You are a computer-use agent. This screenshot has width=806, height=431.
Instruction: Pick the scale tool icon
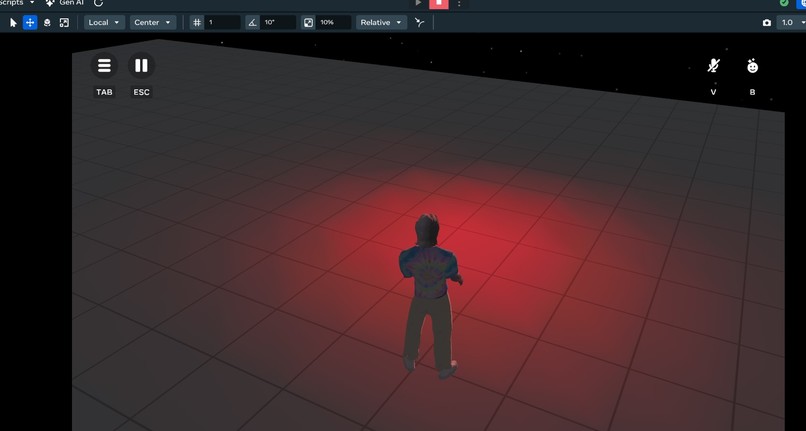point(64,23)
